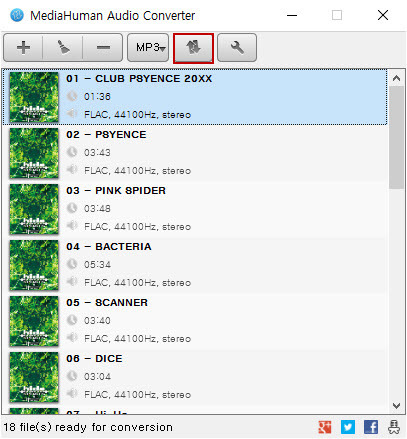This screenshot has height=439, width=407.
Task: Select track 06 – DICE
Action: [x=195, y=377]
